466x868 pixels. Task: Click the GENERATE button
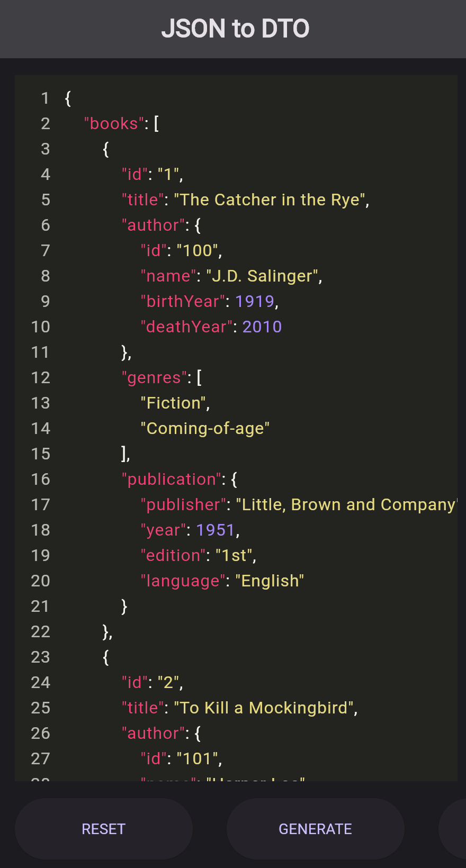(x=315, y=828)
